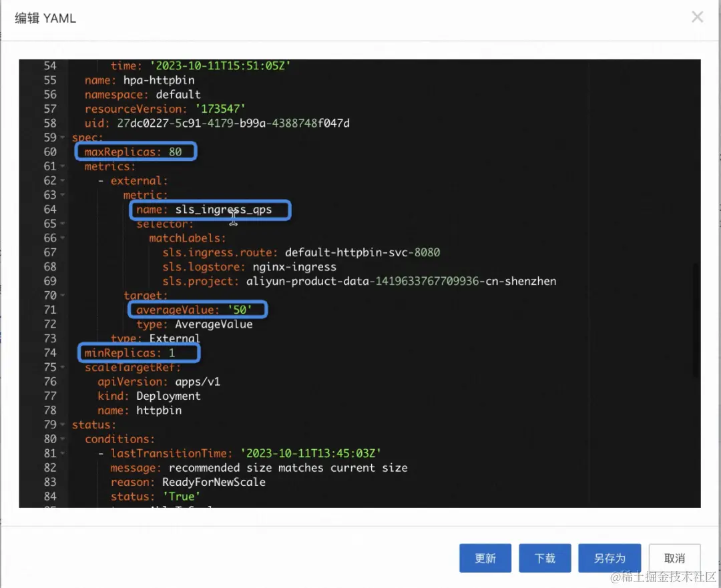The height and width of the screenshot is (588, 721).
Task: Collapse the metric block at line 63
Action: pos(63,195)
